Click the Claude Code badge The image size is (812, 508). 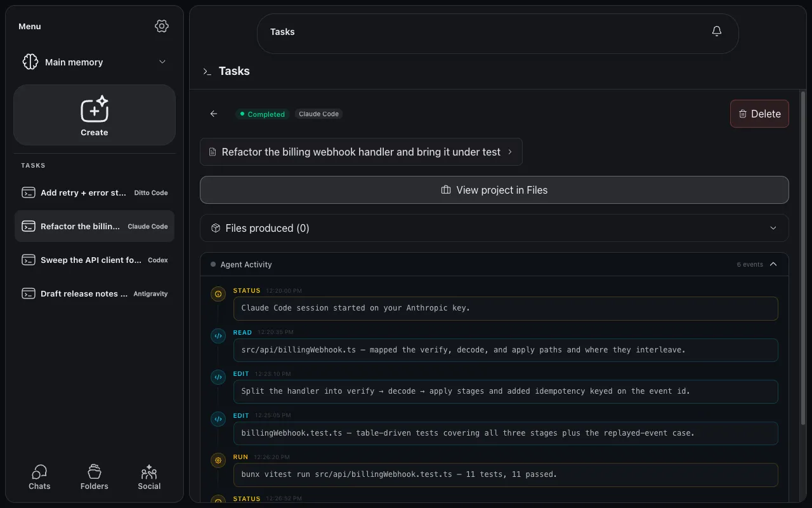(318, 114)
